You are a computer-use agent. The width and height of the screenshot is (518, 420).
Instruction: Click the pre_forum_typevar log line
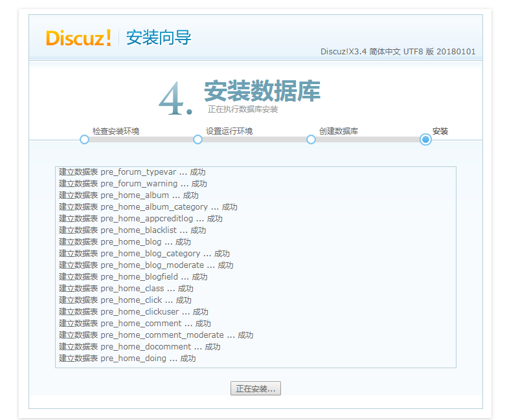point(132,172)
